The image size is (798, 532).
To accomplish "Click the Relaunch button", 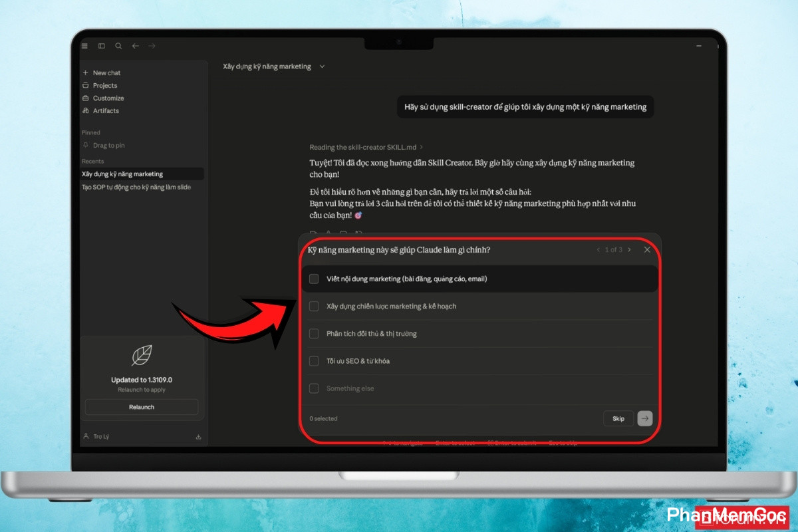I will pos(142,407).
